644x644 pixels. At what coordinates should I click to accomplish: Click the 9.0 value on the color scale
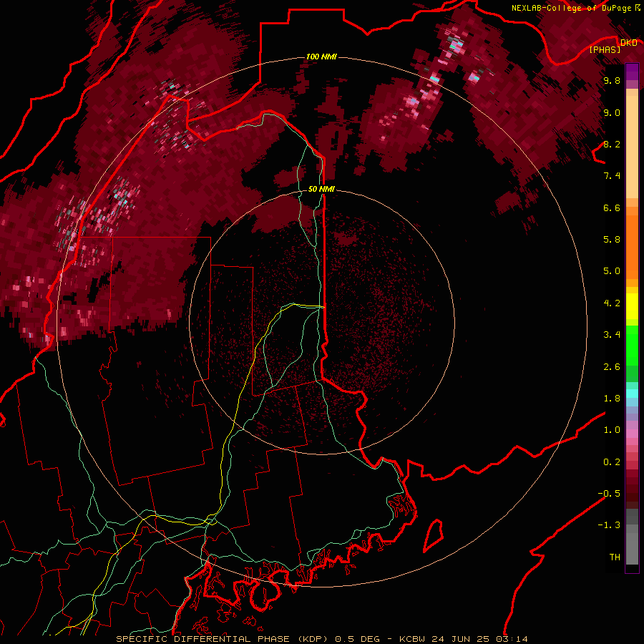612,112
